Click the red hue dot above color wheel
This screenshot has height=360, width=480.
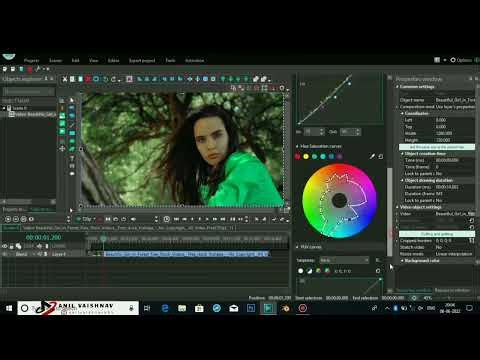coord(298,156)
